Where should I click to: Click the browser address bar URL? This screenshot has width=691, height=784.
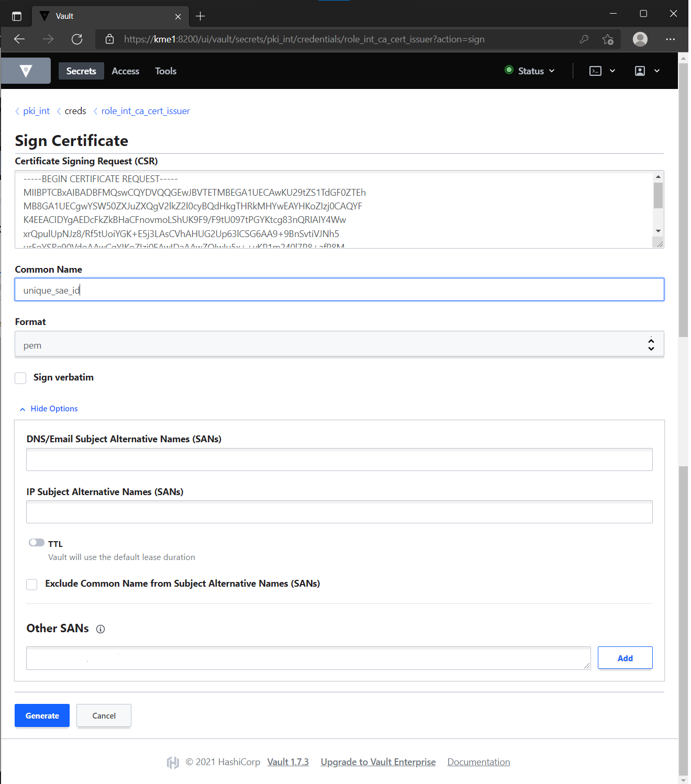coord(304,39)
